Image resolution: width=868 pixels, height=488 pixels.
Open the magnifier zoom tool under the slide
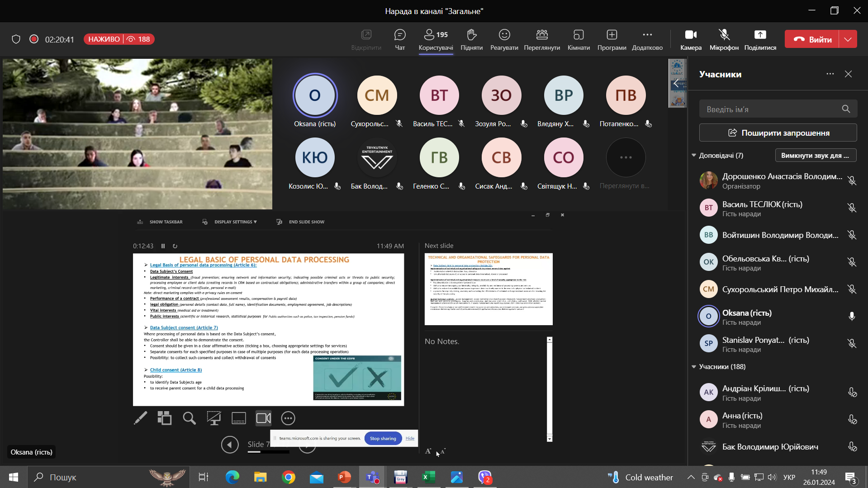pyautogui.click(x=189, y=418)
